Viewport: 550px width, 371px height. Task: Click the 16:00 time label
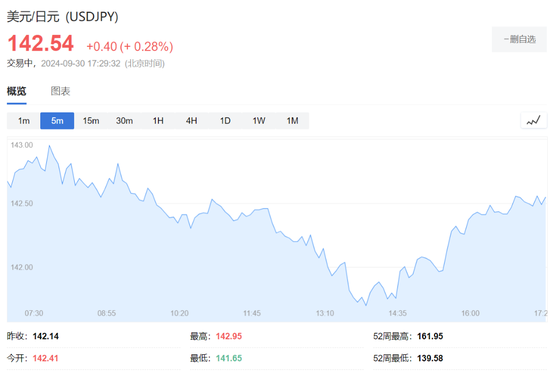coord(470,313)
